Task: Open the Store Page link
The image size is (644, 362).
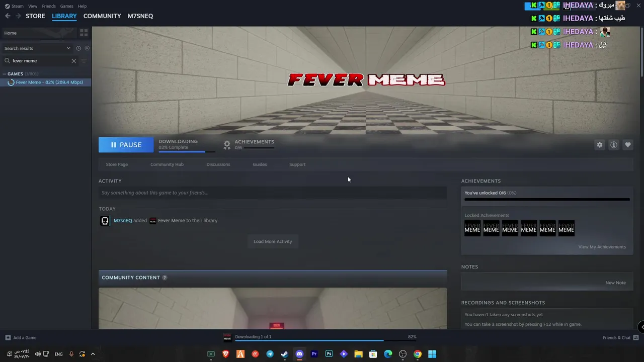Action: pos(117,164)
